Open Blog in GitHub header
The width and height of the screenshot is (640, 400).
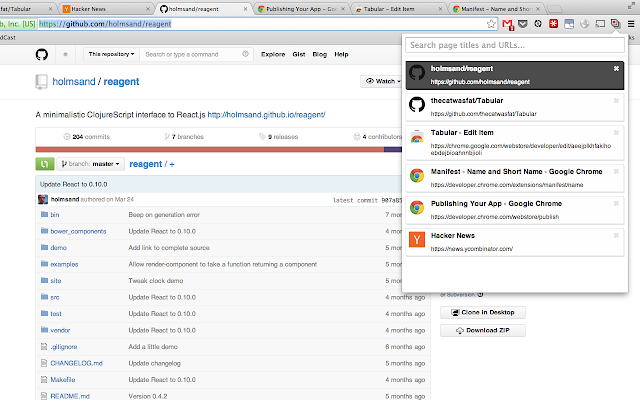click(x=320, y=54)
